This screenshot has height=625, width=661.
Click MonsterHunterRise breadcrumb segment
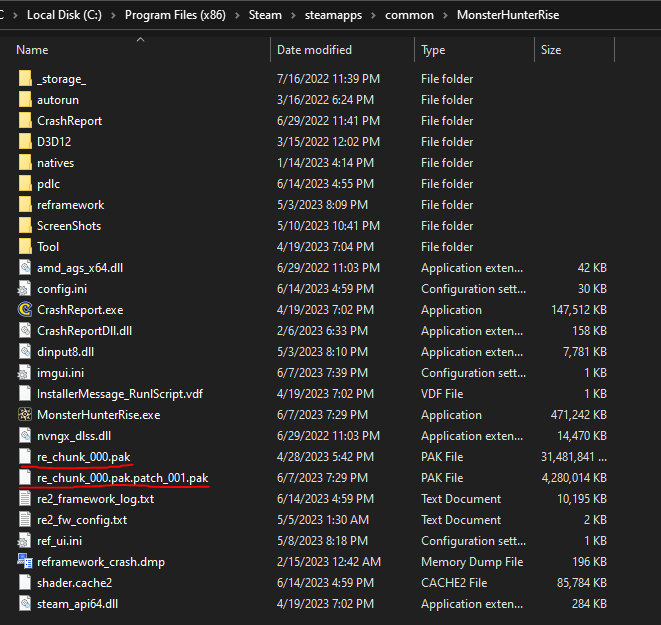[x=508, y=15]
